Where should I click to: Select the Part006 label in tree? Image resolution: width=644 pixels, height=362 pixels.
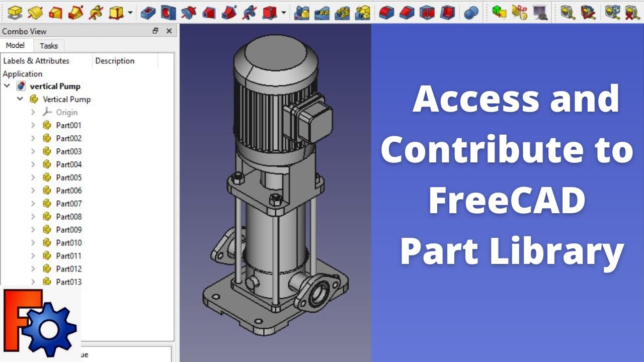click(68, 191)
